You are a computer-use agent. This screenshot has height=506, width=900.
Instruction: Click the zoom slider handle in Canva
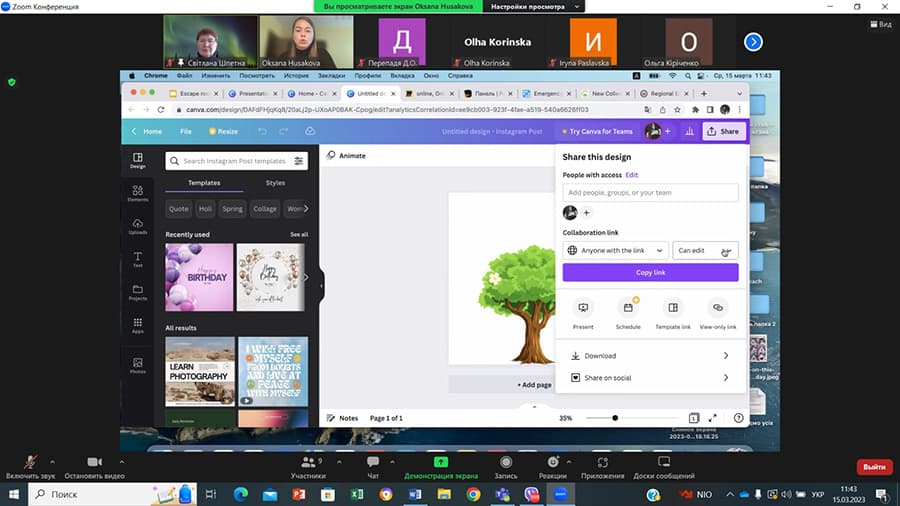[x=615, y=418]
